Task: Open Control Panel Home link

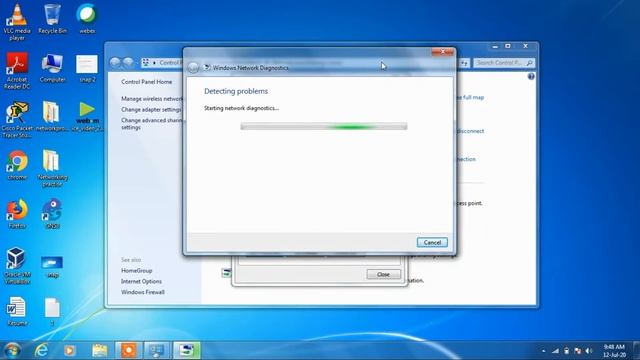Action: (x=147, y=82)
